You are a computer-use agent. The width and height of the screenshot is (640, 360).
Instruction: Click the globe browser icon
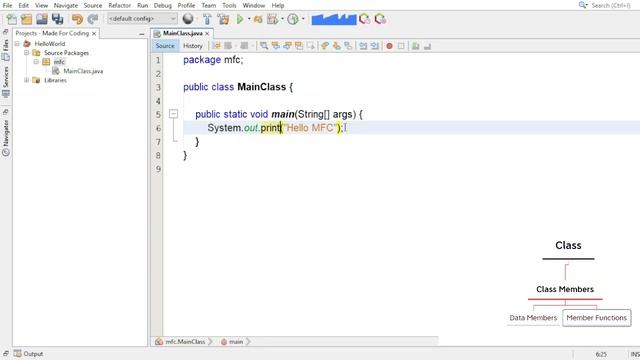(x=188, y=19)
